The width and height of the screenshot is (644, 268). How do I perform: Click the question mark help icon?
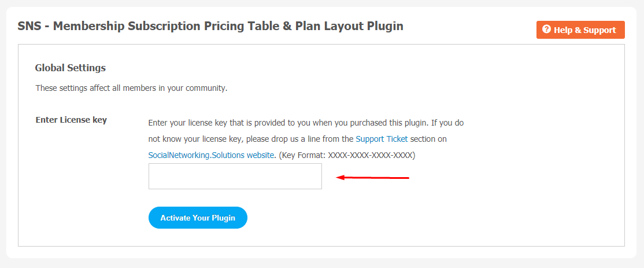(546, 30)
